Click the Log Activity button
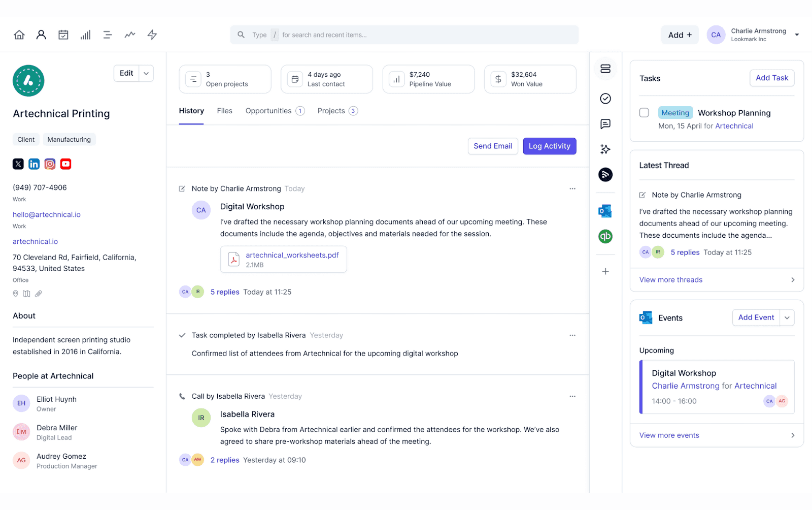 point(549,146)
